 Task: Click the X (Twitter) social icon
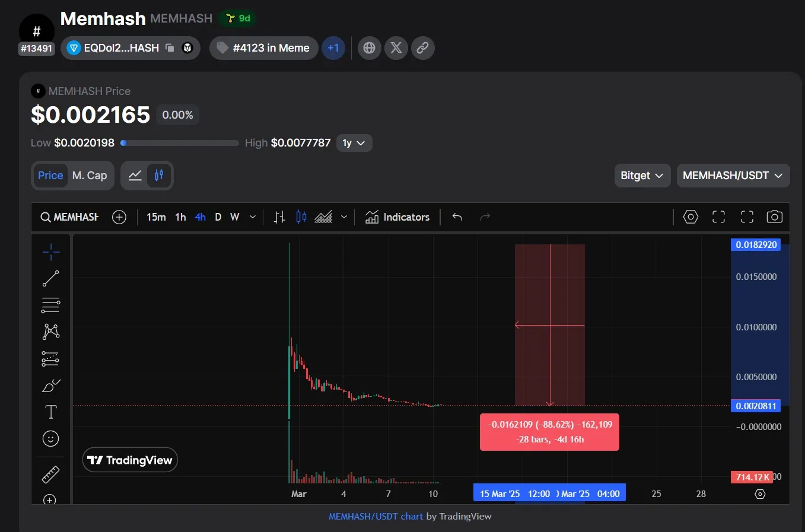coord(396,48)
